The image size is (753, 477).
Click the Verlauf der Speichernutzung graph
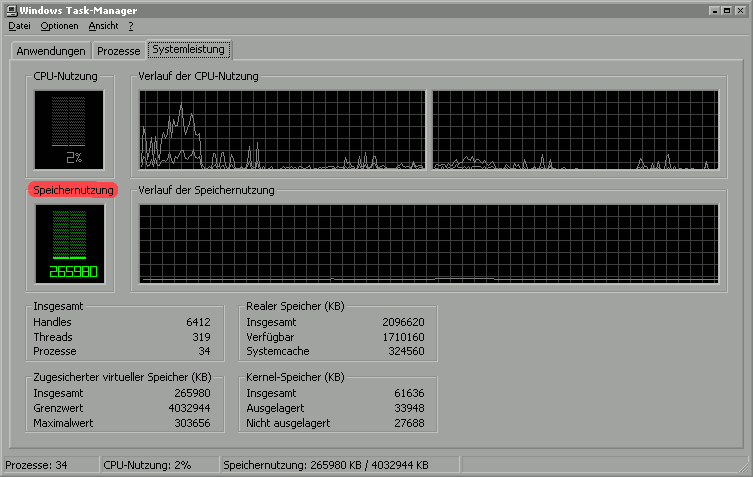pyautogui.click(x=429, y=244)
